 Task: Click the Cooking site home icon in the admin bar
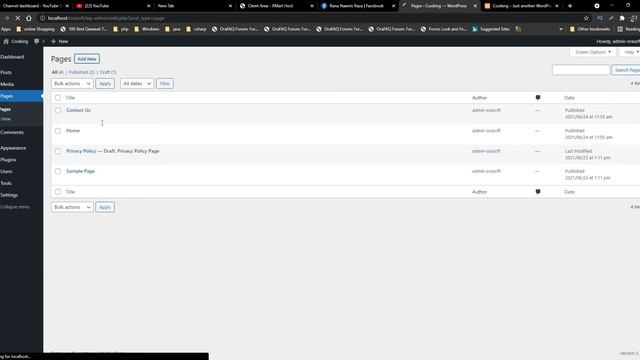[x=6, y=41]
